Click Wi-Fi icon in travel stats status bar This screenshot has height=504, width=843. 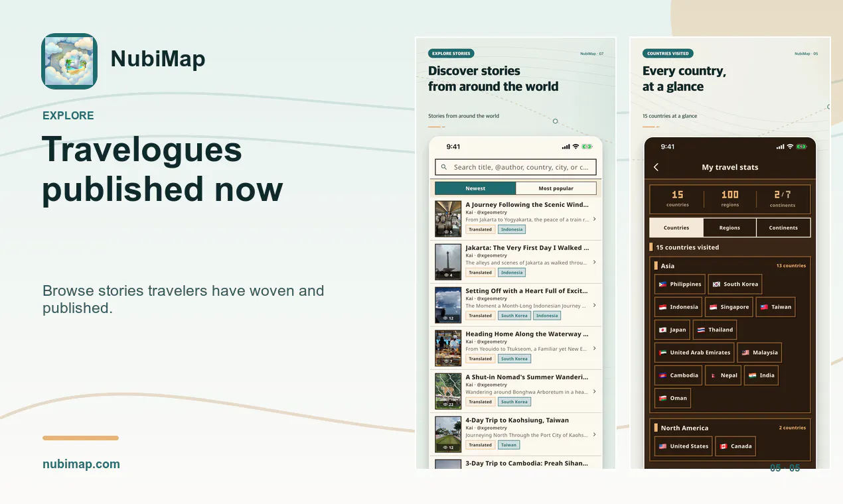point(790,147)
